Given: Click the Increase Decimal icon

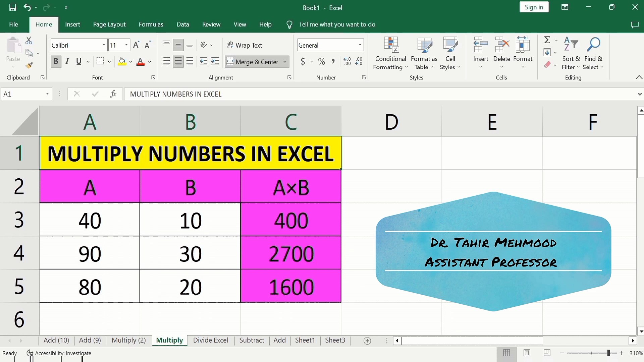Looking at the screenshot, I should pyautogui.click(x=347, y=62).
